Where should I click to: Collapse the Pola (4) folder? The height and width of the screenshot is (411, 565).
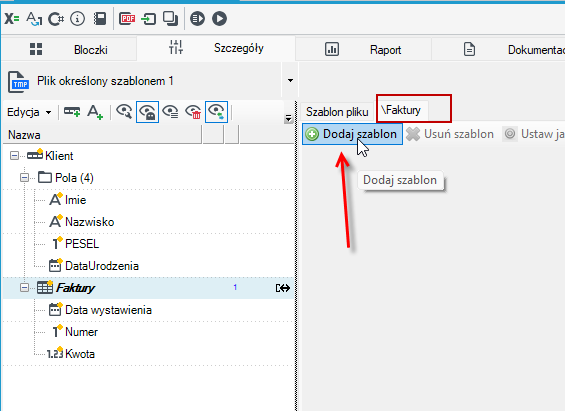point(25,178)
